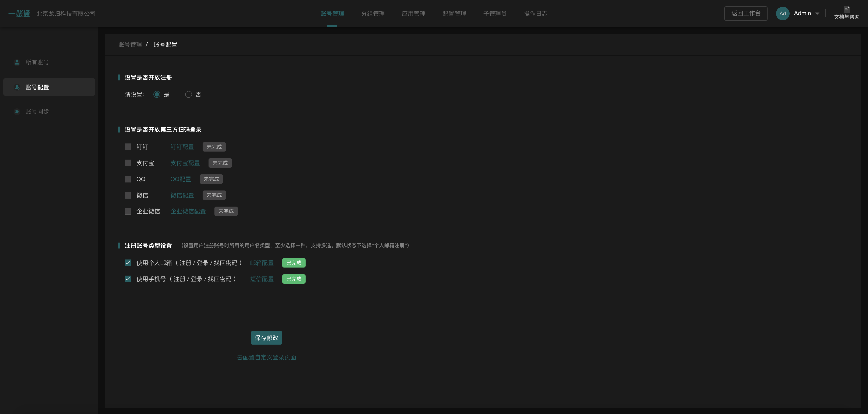This screenshot has height=414, width=868.
Task: Click the 一账通 logo icon
Action: [19, 14]
